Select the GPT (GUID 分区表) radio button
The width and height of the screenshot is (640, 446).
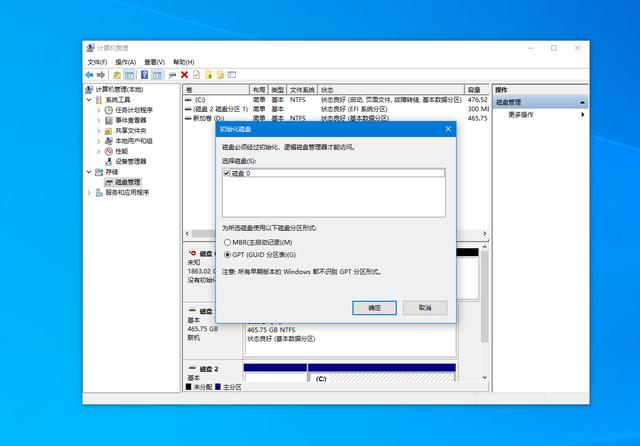[x=227, y=255]
